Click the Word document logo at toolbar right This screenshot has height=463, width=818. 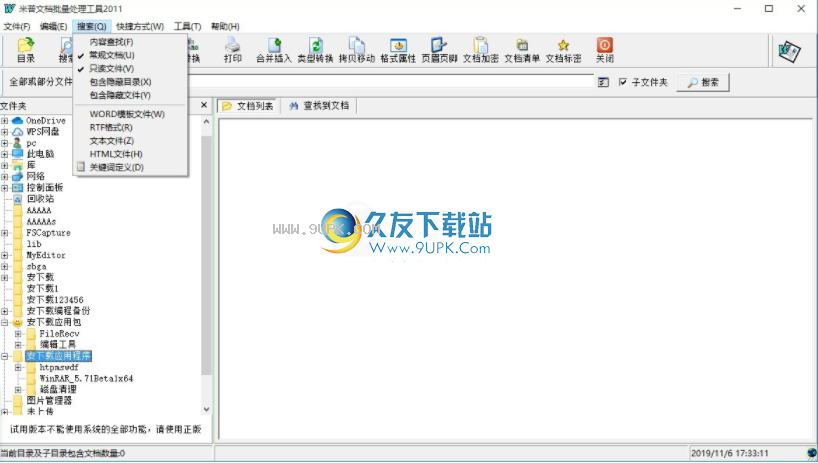[789, 52]
